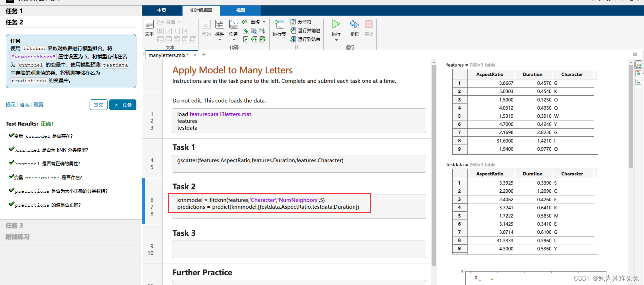This screenshot has height=285, width=644.
Task: Apply smart indent icon
Action: tap(246, 39)
